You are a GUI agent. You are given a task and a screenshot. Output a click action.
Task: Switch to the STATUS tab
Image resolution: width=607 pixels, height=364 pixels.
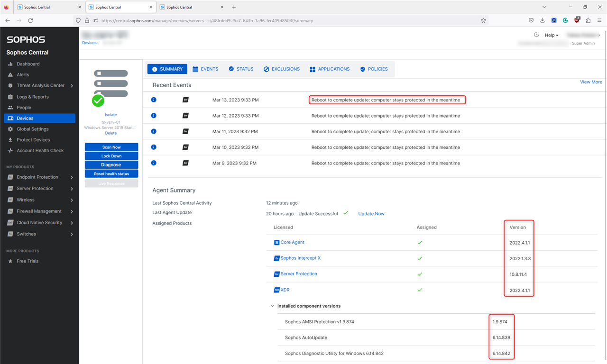(241, 69)
